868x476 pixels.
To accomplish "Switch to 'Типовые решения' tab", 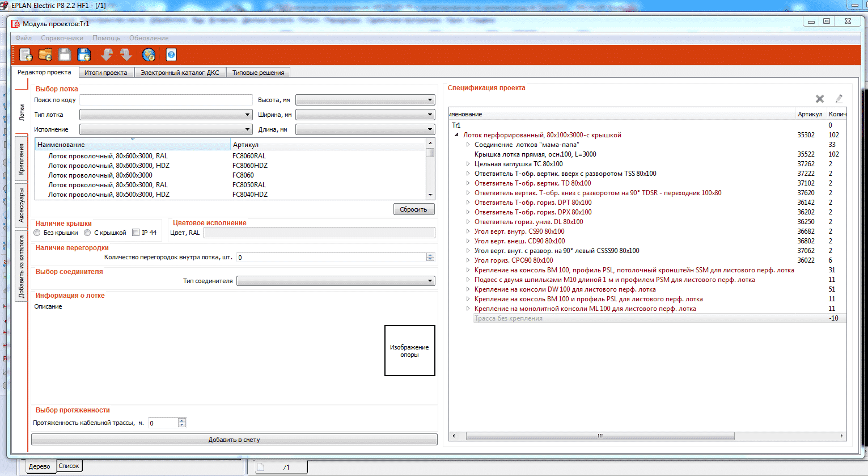I will [258, 73].
